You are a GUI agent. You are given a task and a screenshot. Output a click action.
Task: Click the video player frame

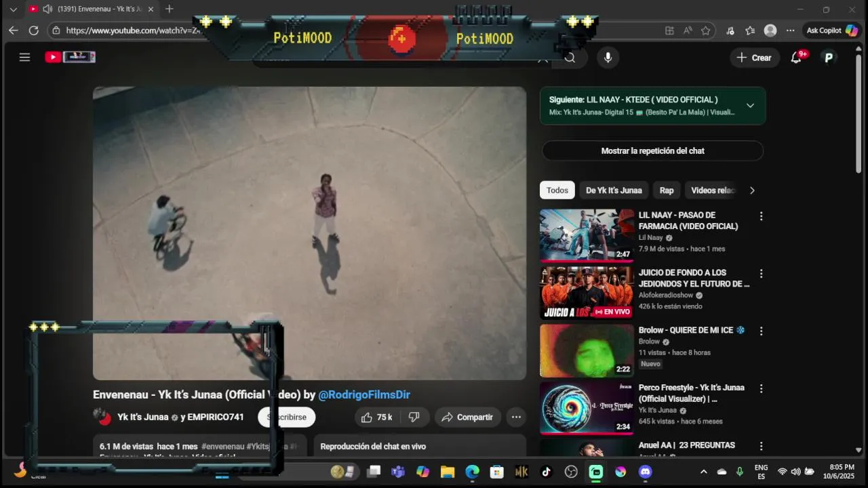[309, 232]
